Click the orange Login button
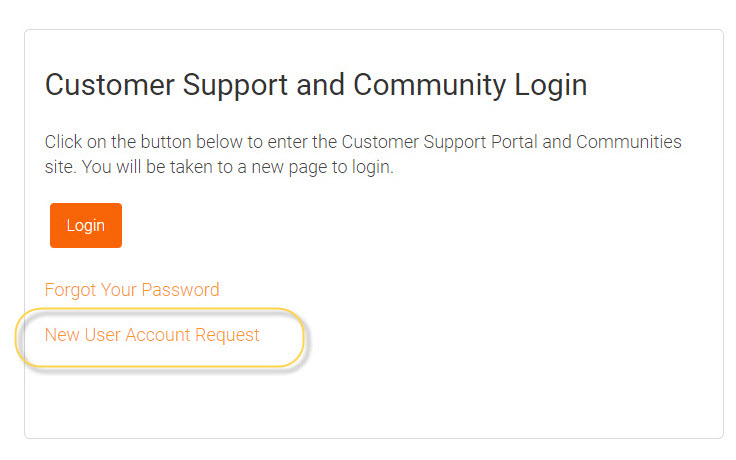Viewport: 736px width, 460px height. [x=86, y=225]
